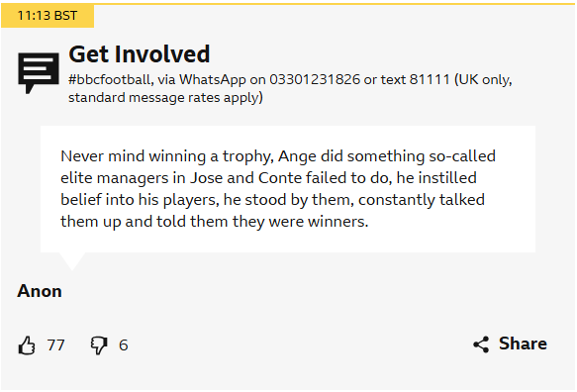Click the 77 likes count
577x392 pixels.
tap(56, 345)
